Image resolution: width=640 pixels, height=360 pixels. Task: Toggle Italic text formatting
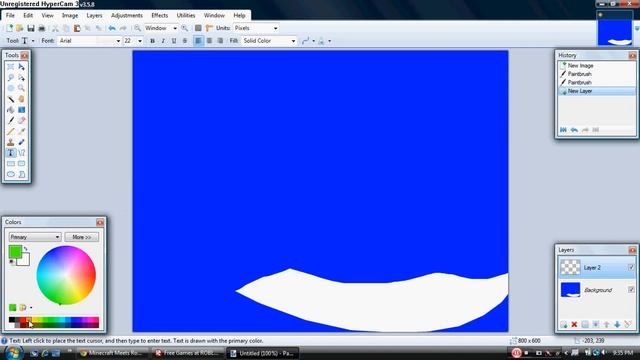tap(163, 41)
